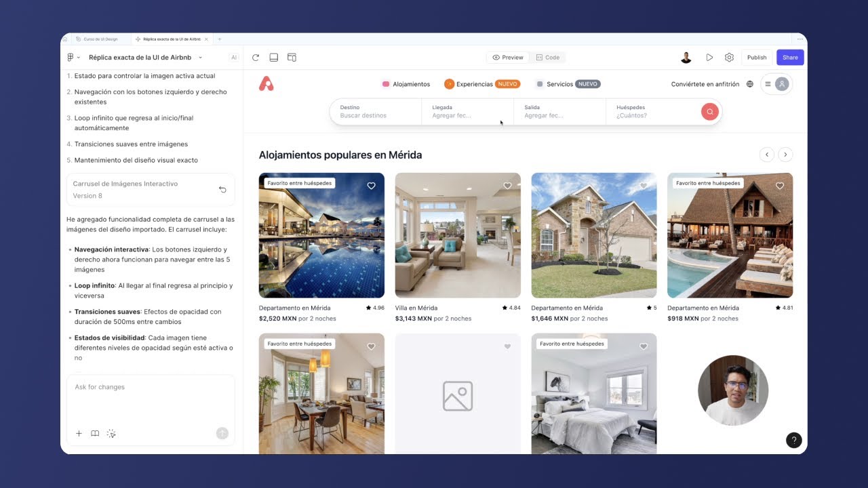
Task: Open the tab bar three-dots overflow menu
Action: [x=800, y=39]
